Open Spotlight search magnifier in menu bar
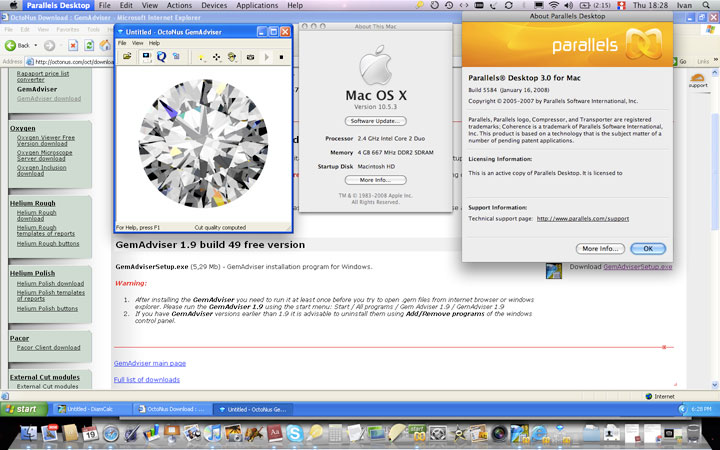The height and width of the screenshot is (450, 720). pyautogui.click(x=707, y=6)
